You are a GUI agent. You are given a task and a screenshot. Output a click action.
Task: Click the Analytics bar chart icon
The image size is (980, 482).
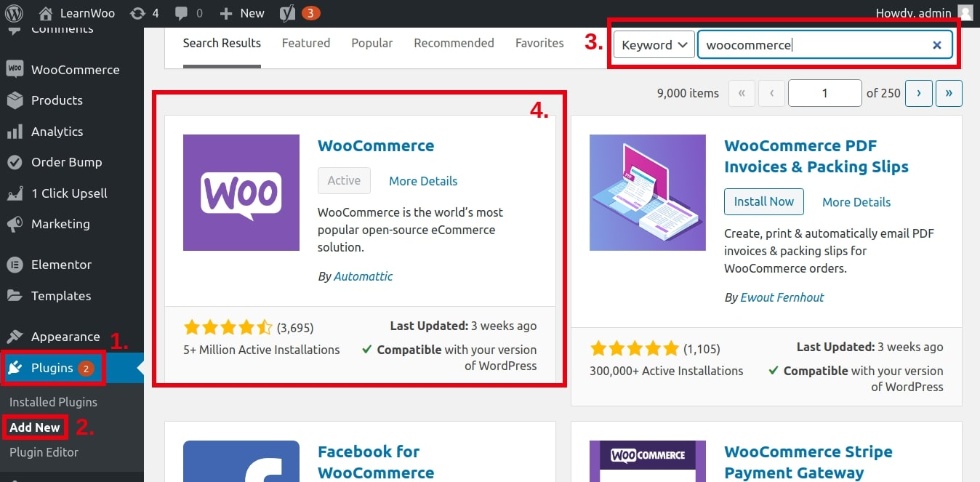pyautogui.click(x=15, y=132)
